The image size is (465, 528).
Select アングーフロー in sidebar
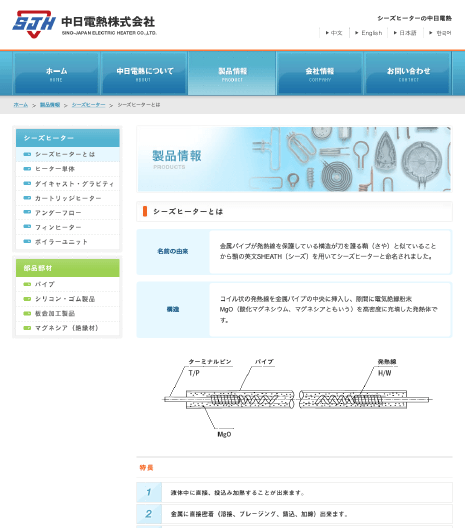(68, 212)
